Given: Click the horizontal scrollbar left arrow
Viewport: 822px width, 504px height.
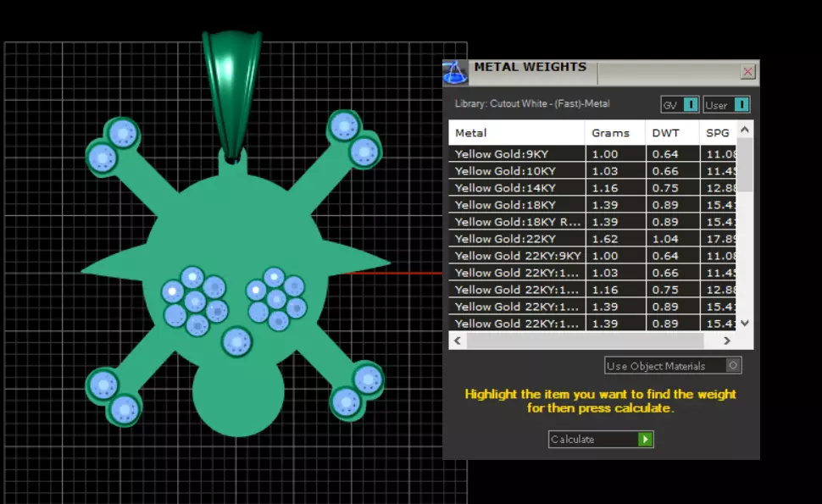Looking at the screenshot, I should coord(458,341).
